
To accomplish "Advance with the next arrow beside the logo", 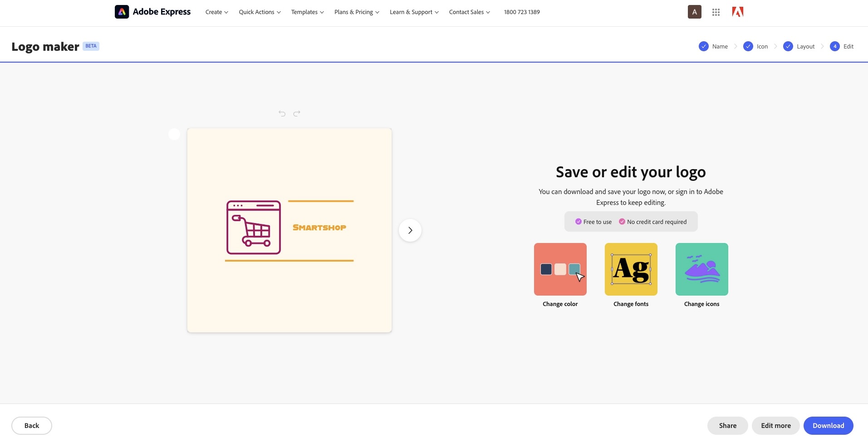I will pos(410,230).
